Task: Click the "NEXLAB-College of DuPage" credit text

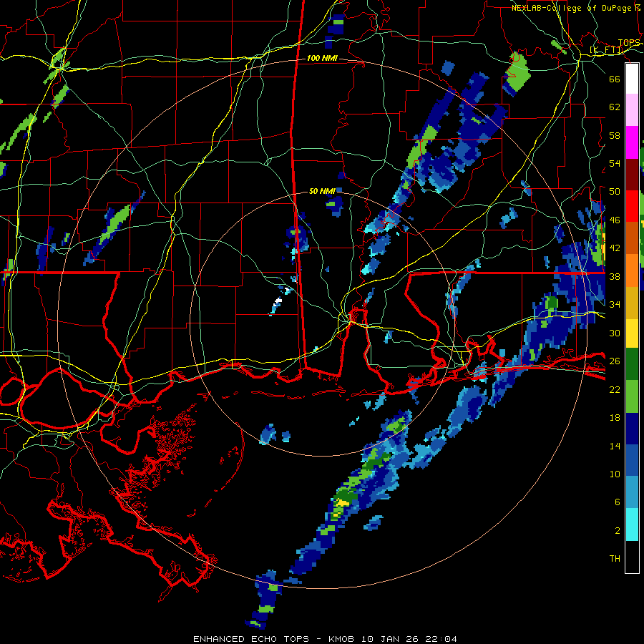Action: 573,8
